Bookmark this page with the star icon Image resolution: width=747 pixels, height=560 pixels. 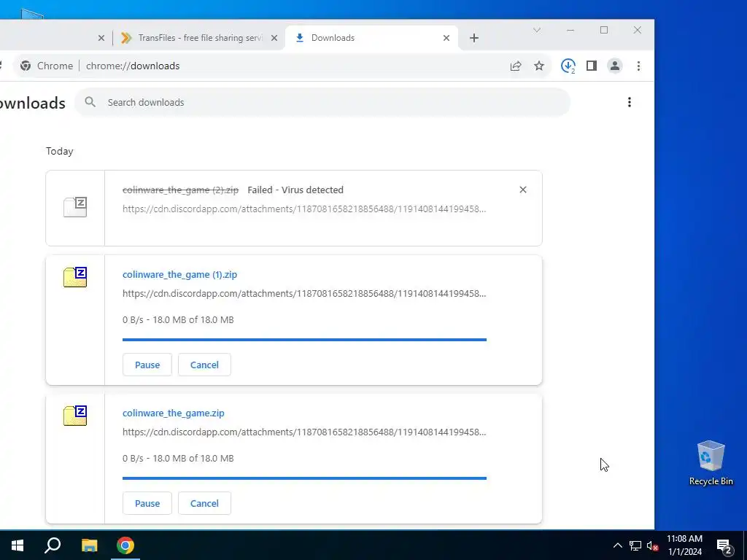click(539, 66)
